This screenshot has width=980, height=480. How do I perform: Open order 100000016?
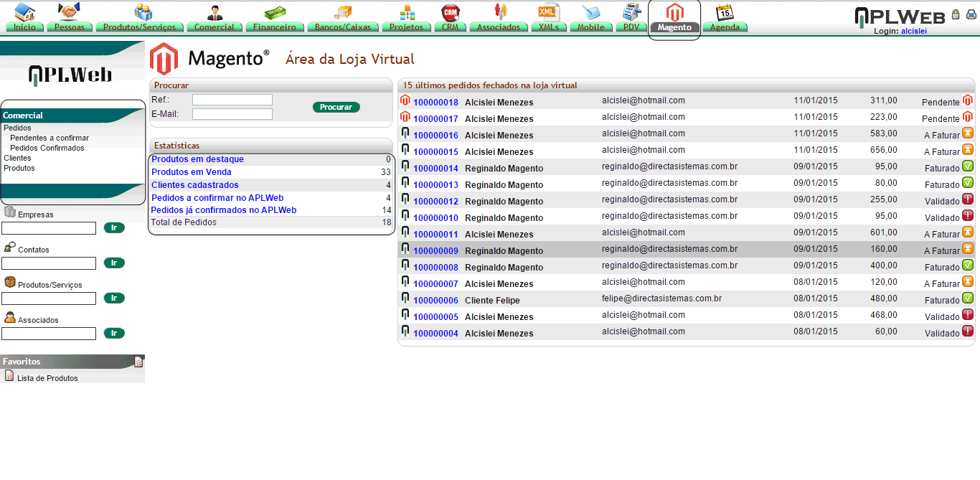(435, 136)
